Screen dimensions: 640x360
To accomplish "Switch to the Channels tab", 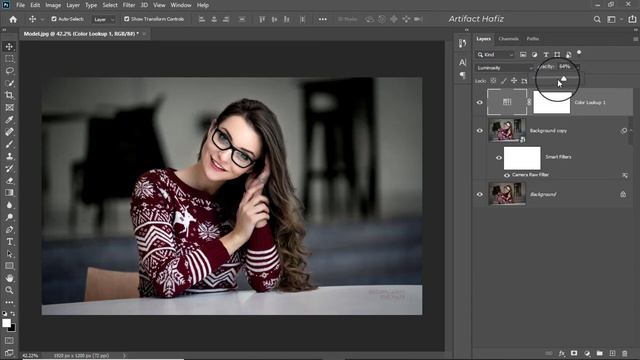I will click(x=509, y=39).
